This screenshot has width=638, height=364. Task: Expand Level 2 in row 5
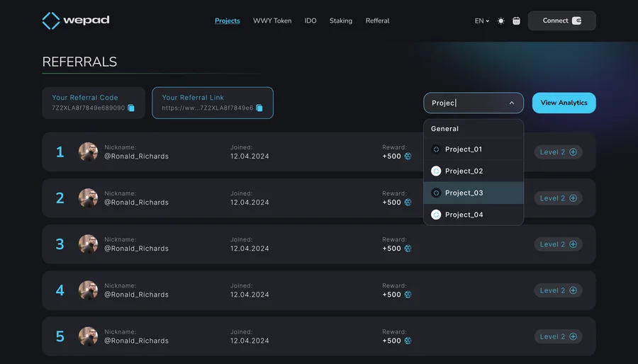(x=559, y=336)
